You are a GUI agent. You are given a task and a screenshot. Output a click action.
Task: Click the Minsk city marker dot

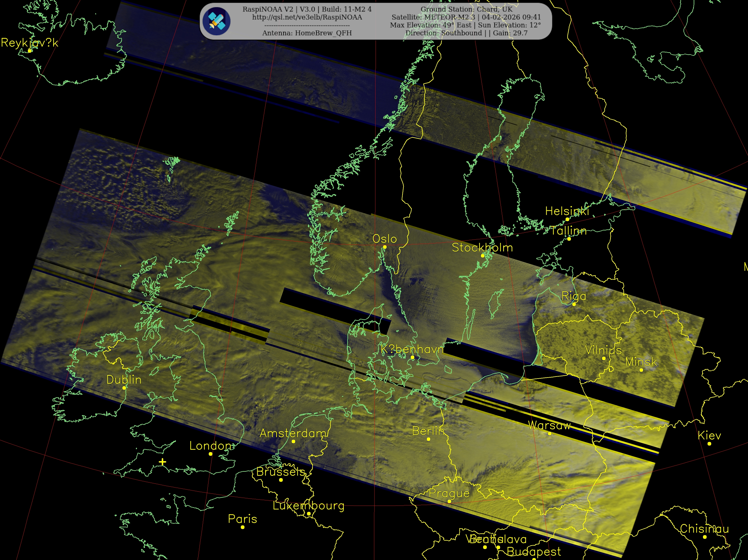pos(641,370)
